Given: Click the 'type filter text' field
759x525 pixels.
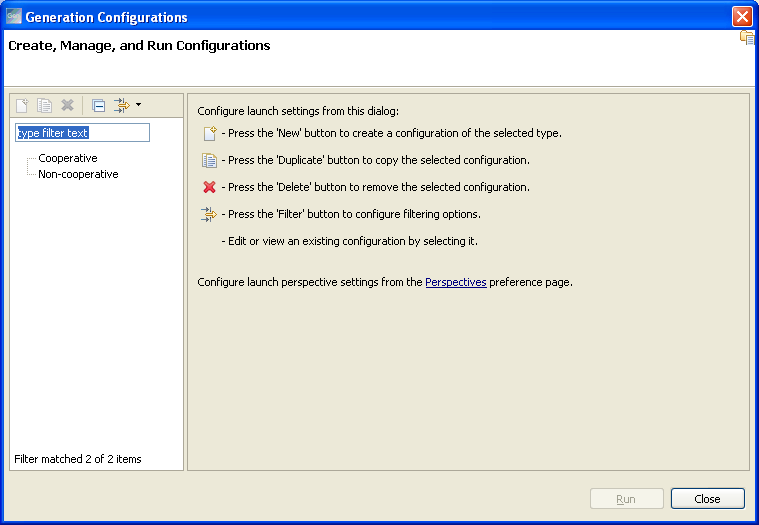Looking at the screenshot, I should [82, 133].
